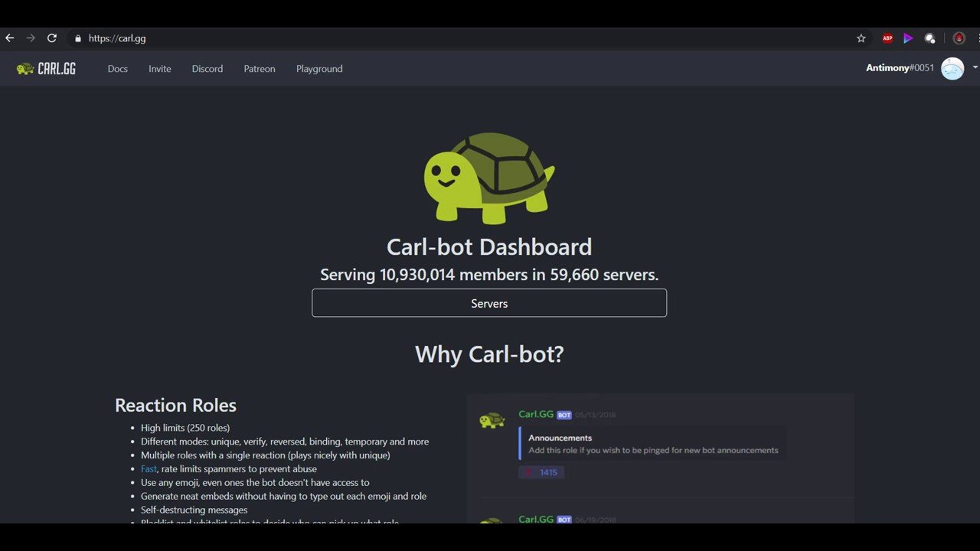The height and width of the screenshot is (551, 980).
Task: Click the CARL.GG turtle logo
Action: [x=46, y=69]
